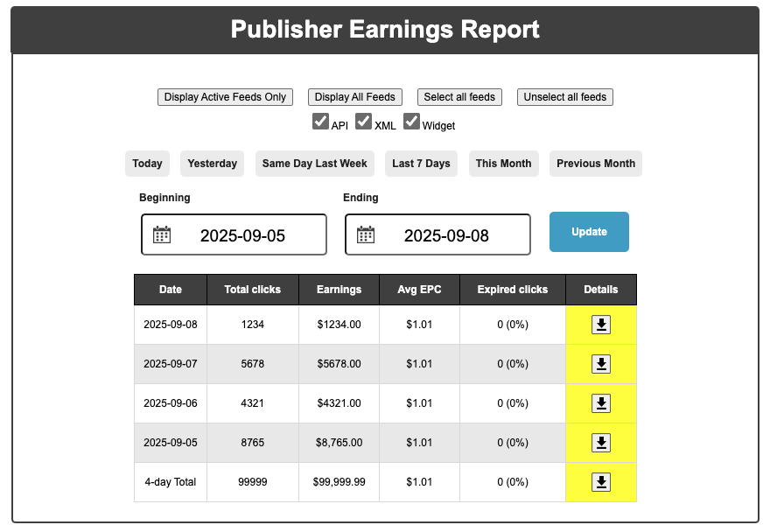Download details for 2025-09-05 row

601,443
